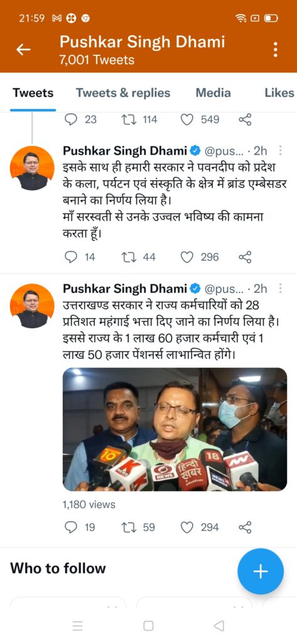Tap the Pushkar Singh Dhami name on video tweet
The height and width of the screenshot is (644, 297).
(125, 289)
